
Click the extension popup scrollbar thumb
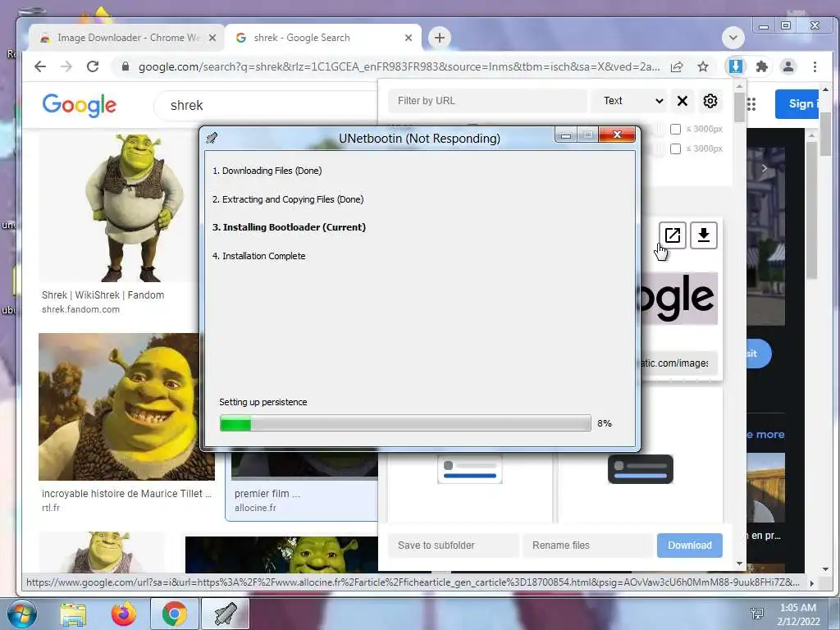739,107
